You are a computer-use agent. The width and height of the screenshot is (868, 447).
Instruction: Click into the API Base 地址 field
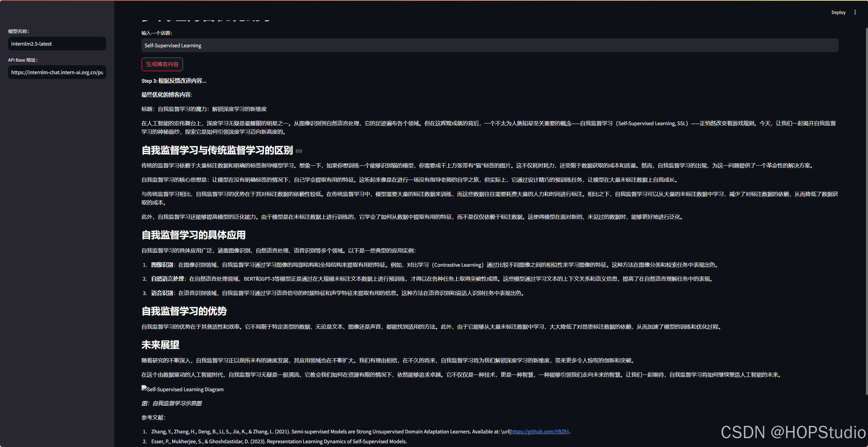(57, 72)
